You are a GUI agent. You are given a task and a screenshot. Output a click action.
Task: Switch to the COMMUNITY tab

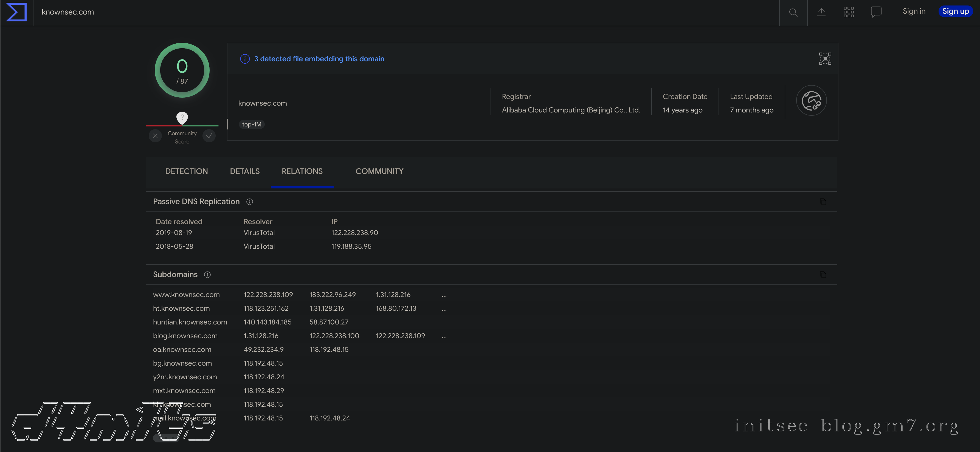point(379,172)
